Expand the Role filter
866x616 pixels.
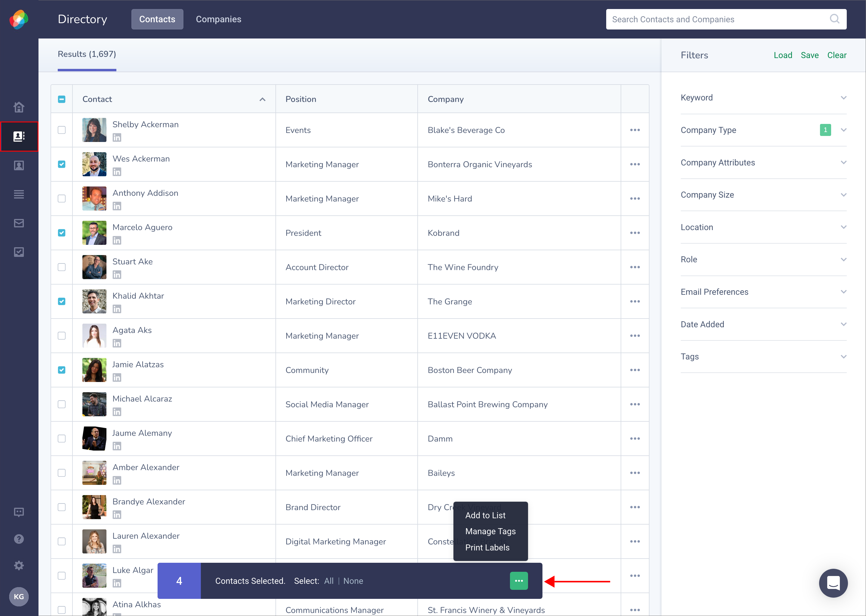(764, 260)
